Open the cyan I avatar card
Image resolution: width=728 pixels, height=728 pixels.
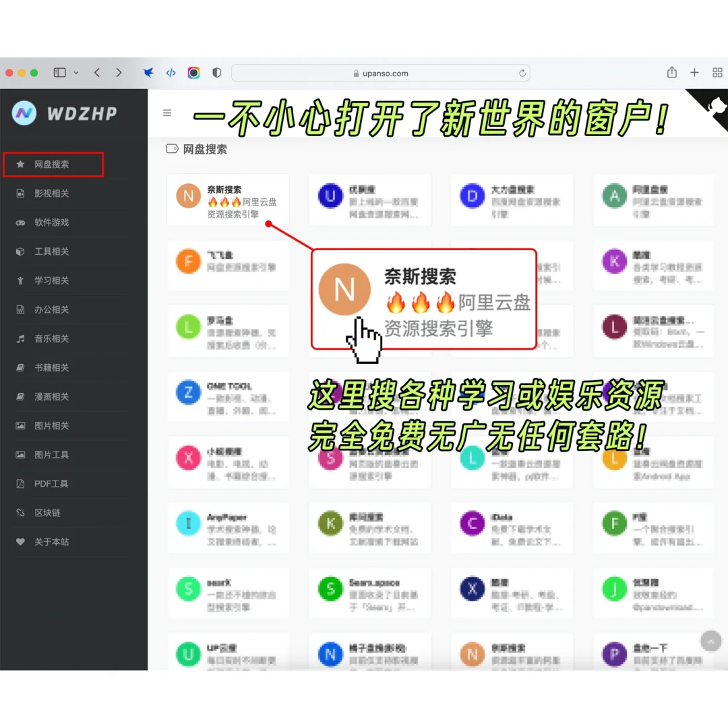[x=228, y=527]
